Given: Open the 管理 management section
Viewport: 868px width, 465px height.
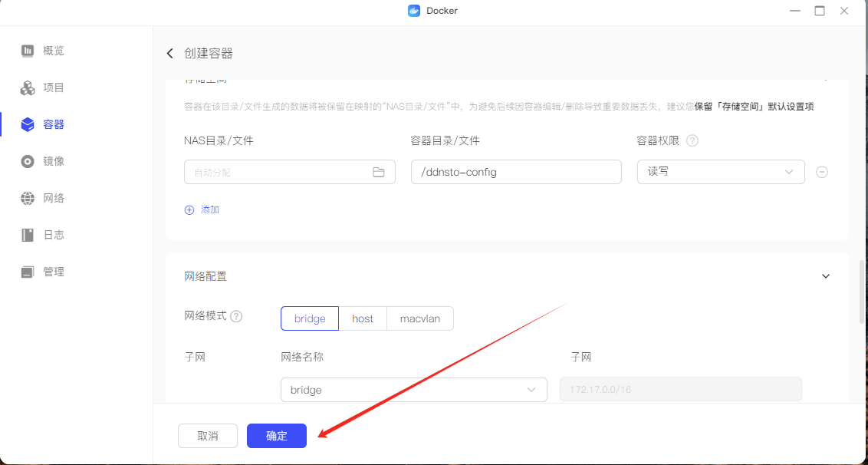Looking at the screenshot, I should click(x=53, y=272).
